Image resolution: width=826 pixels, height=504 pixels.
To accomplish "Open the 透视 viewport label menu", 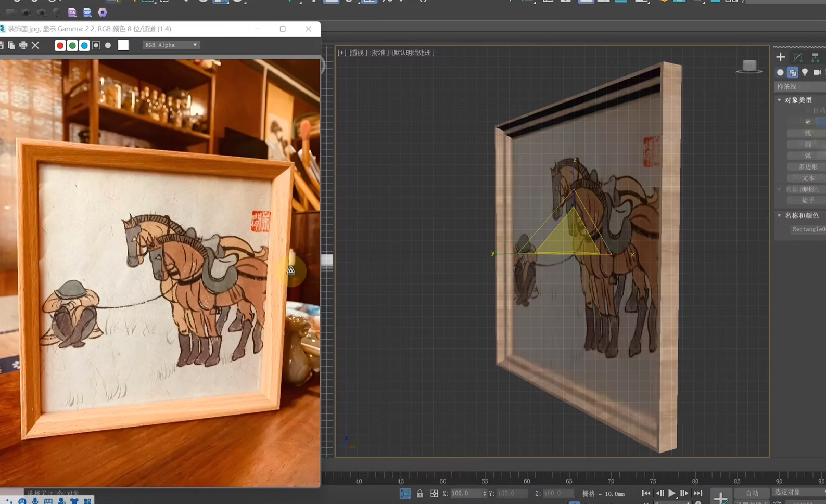I will point(358,53).
